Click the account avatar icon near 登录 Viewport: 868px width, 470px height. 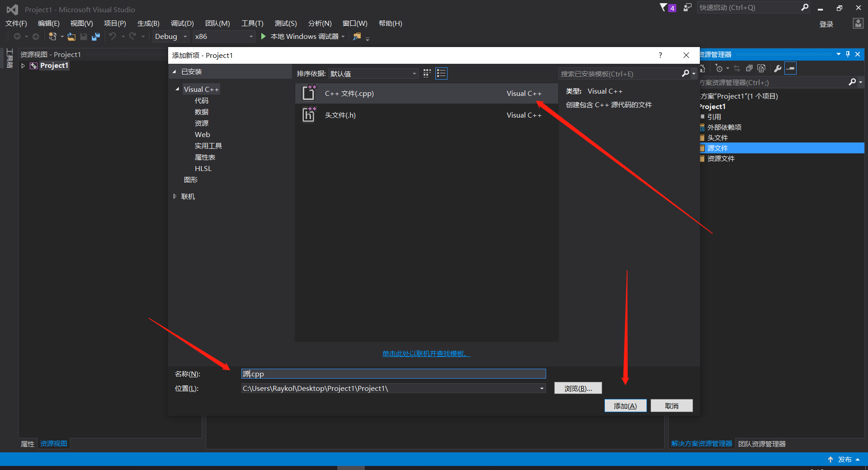coord(858,24)
